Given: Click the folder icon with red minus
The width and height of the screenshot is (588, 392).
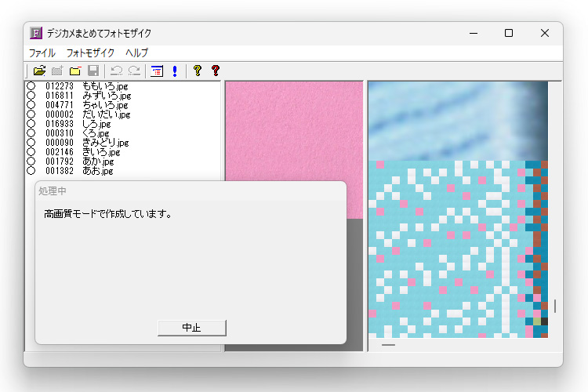Looking at the screenshot, I should tap(75, 71).
